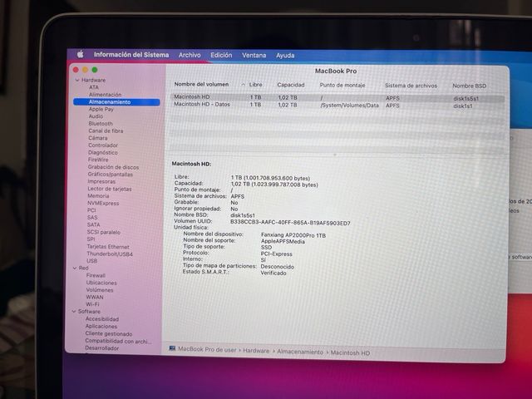Select Alimentación in sidebar
The width and height of the screenshot is (532, 399).
click(x=106, y=95)
